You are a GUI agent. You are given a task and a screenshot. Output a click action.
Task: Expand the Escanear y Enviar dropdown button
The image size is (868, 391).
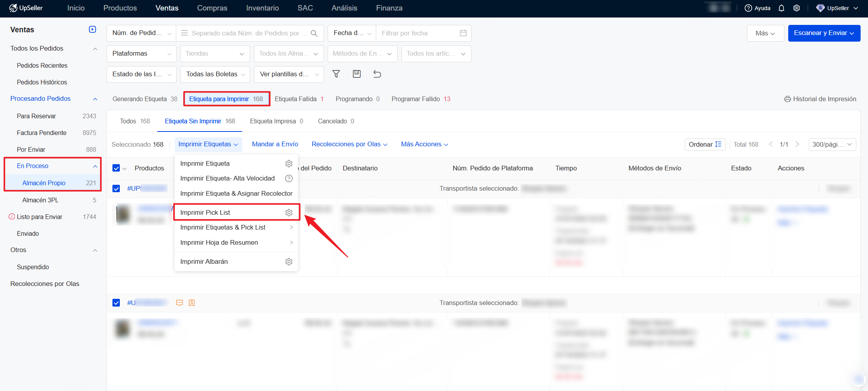coord(824,33)
